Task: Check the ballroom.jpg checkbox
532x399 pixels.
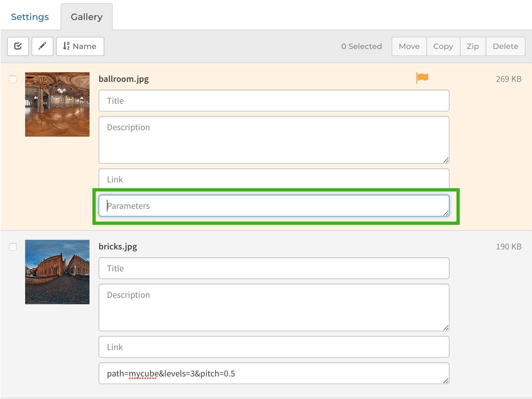Action: pos(13,79)
